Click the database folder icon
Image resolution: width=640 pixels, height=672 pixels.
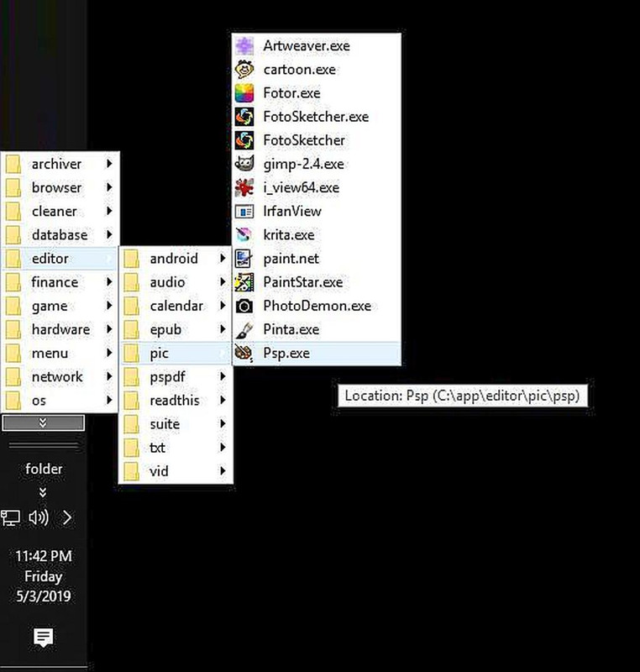tap(13, 235)
